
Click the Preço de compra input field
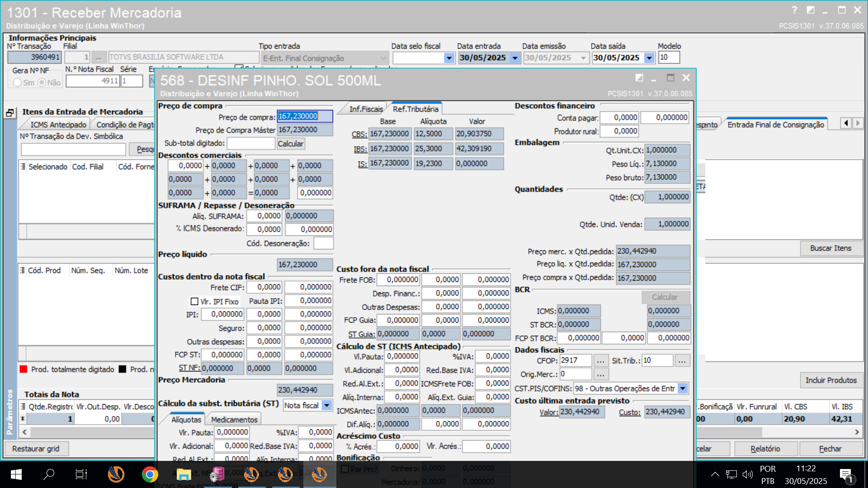click(x=305, y=116)
